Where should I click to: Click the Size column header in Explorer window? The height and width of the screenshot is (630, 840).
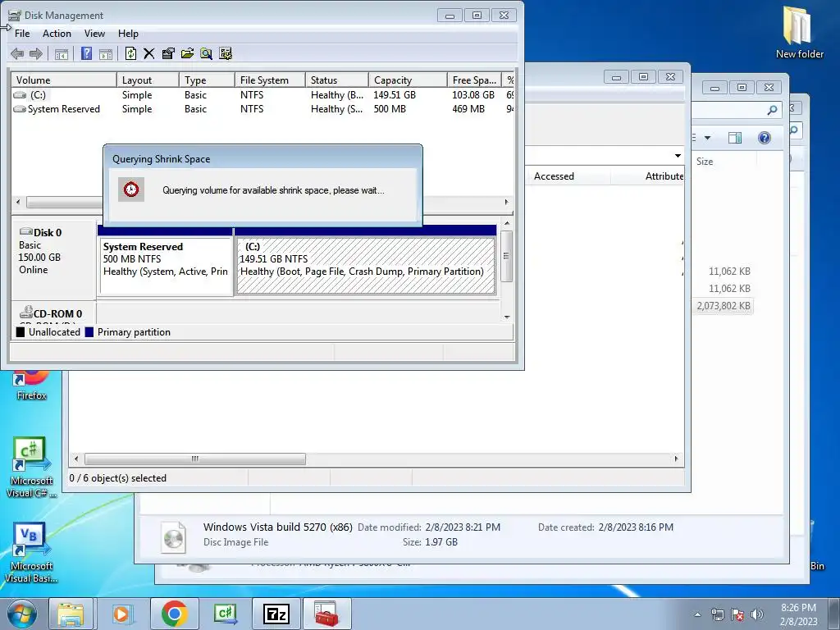point(724,162)
